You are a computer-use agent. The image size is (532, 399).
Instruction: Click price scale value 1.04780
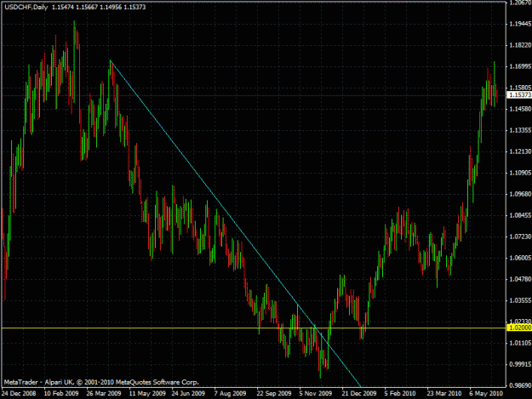[520, 279]
